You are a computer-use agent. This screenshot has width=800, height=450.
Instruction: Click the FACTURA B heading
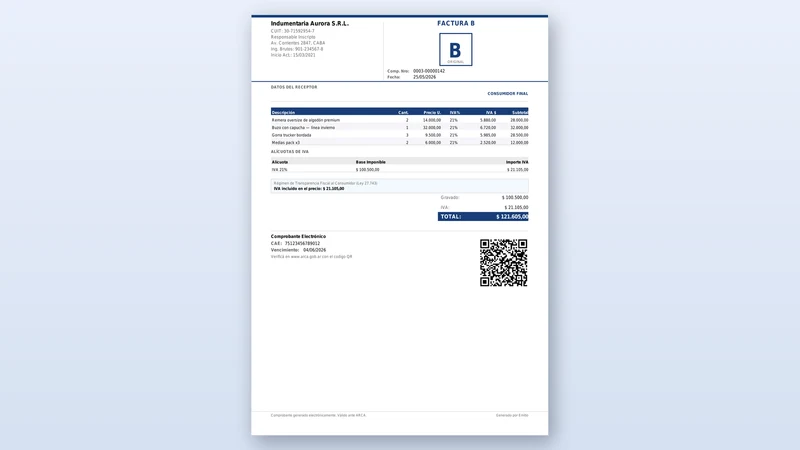(x=456, y=23)
